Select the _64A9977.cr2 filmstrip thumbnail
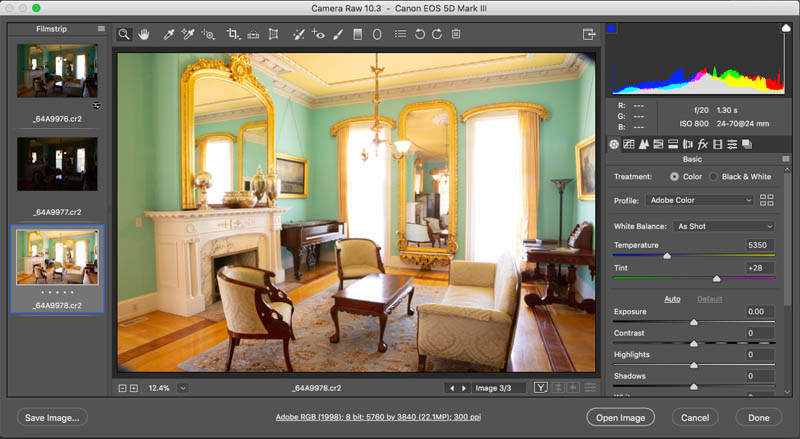Screen dimensions: 800x439 [x=57, y=164]
